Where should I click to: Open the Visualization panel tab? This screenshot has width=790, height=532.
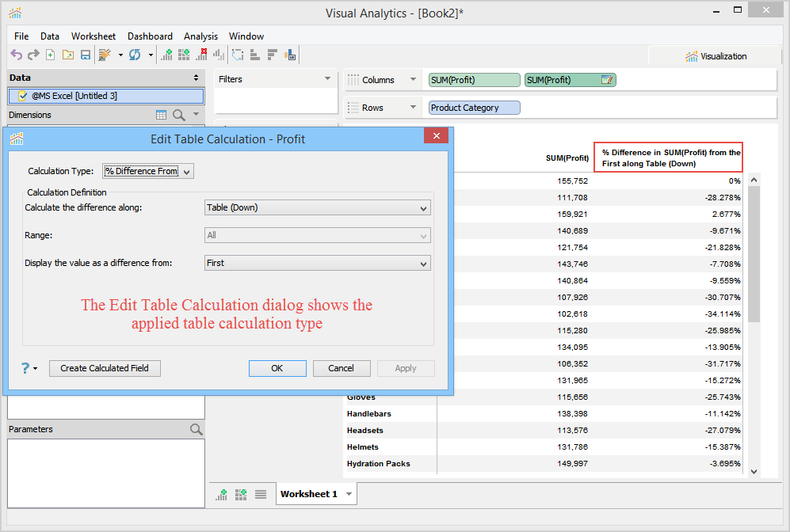point(716,56)
